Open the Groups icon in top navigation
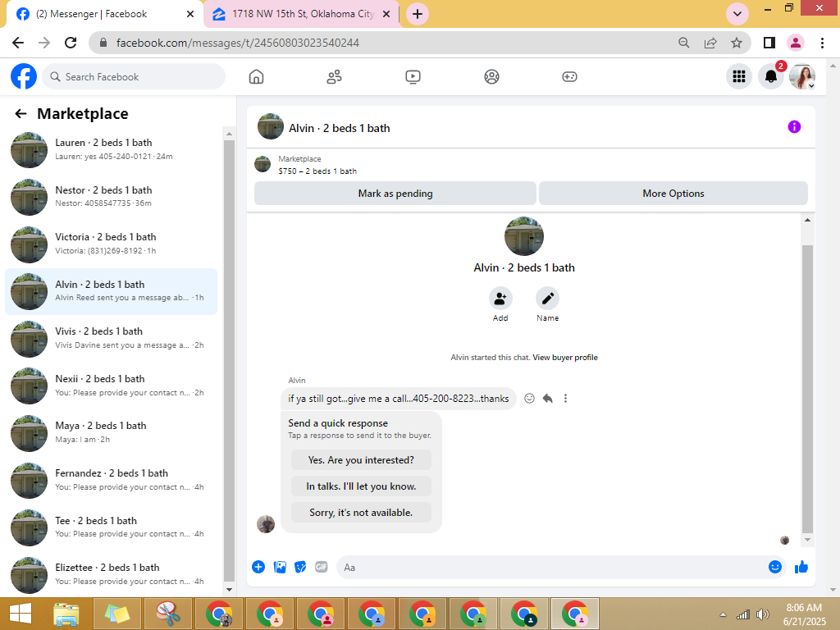This screenshot has width=840, height=630. point(491,76)
